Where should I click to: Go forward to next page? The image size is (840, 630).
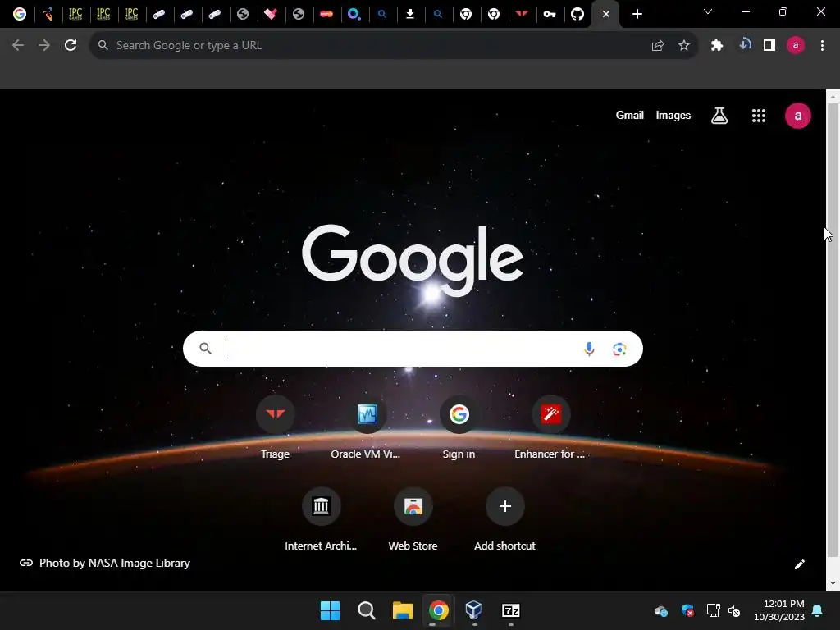coord(44,46)
